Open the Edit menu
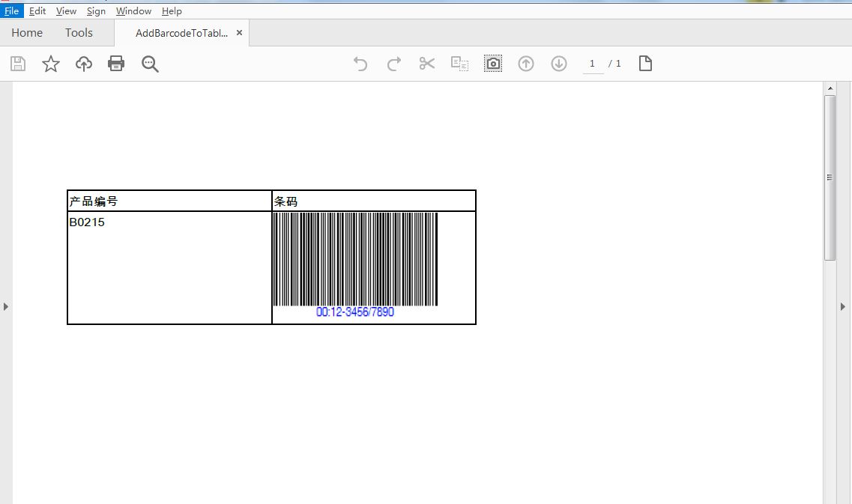 coord(37,11)
